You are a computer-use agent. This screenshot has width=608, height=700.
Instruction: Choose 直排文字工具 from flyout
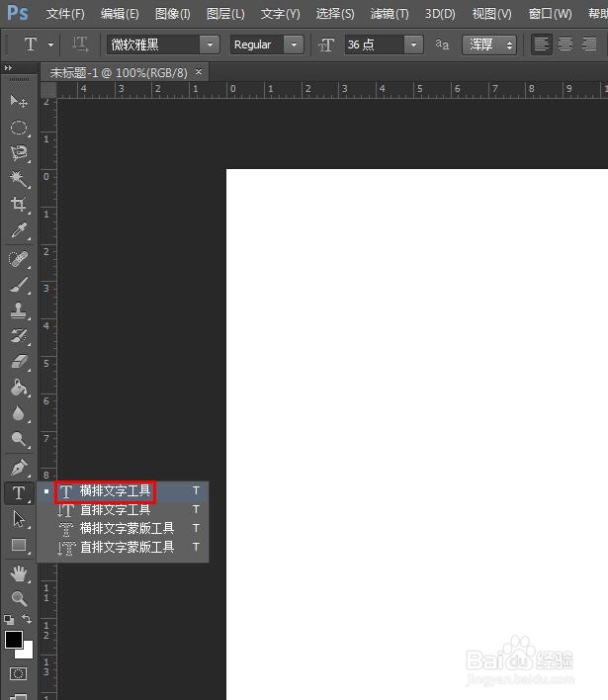click(x=123, y=509)
